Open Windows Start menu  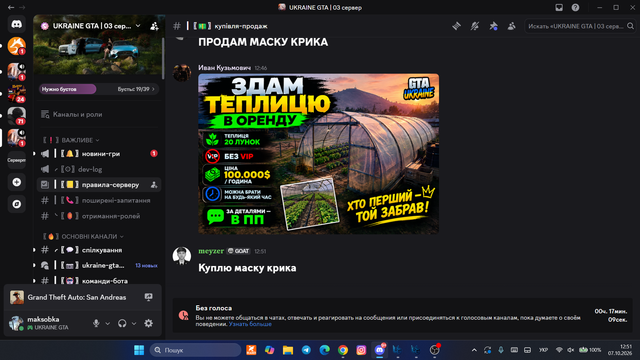pyautogui.click(x=139, y=350)
